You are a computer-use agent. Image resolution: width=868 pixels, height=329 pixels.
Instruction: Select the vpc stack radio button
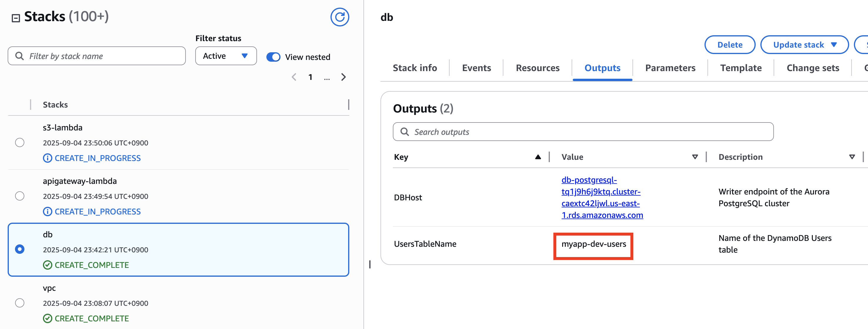[20, 303]
